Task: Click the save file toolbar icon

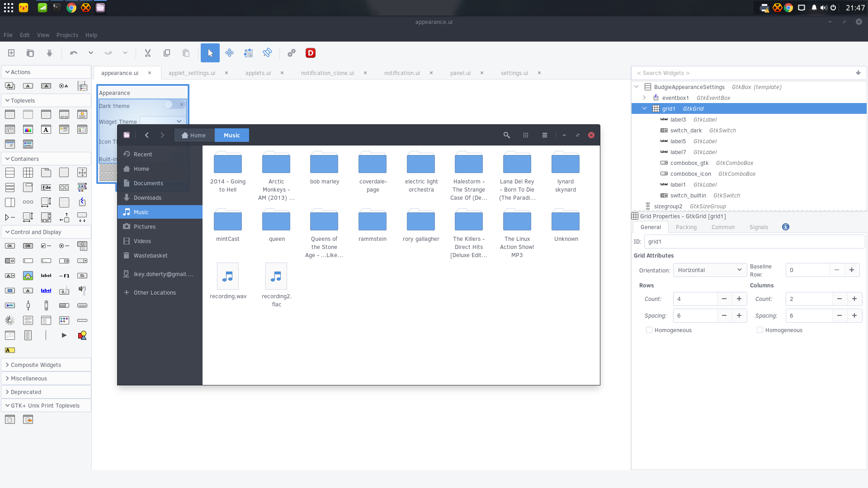Action: [x=49, y=53]
